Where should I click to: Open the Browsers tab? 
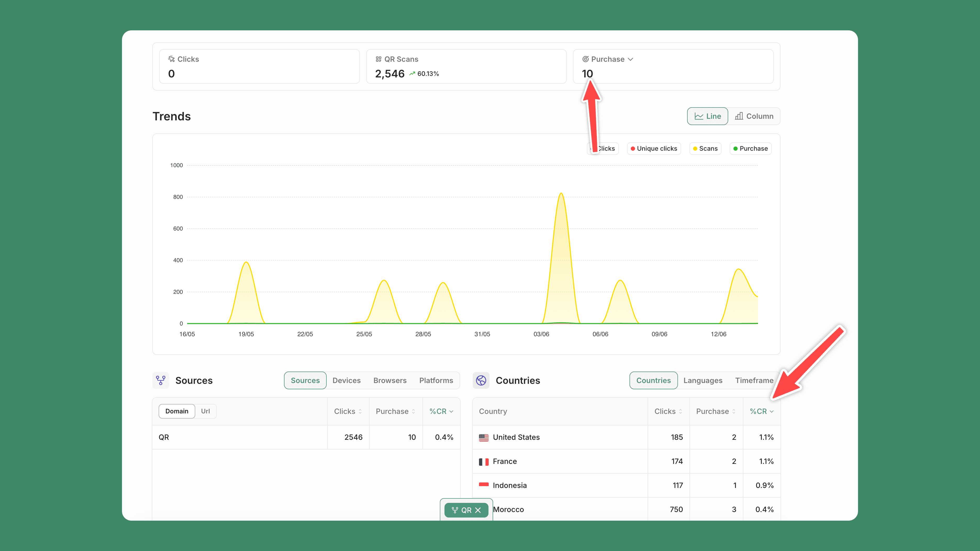[389, 380]
